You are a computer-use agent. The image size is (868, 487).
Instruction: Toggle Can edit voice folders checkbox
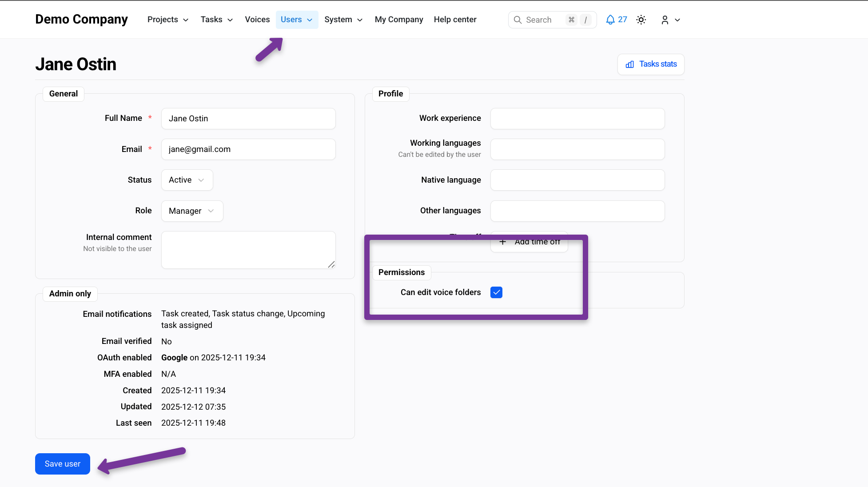[x=496, y=292]
